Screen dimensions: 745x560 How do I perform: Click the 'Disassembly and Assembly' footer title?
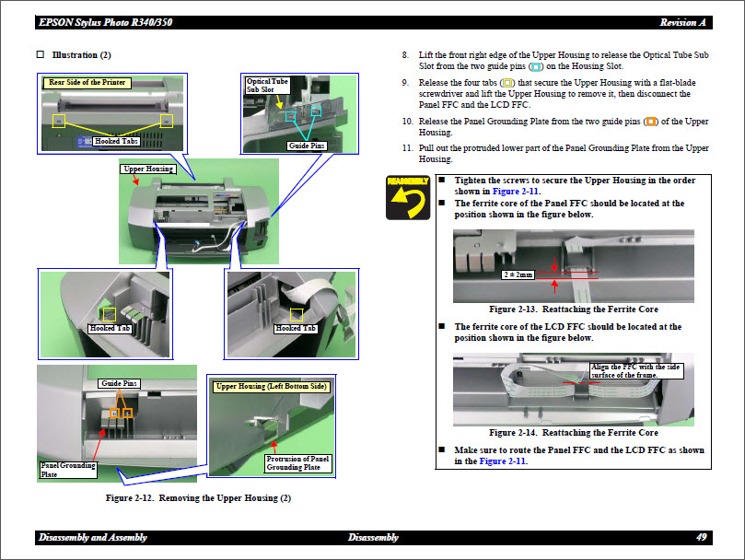click(x=92, y=538)
